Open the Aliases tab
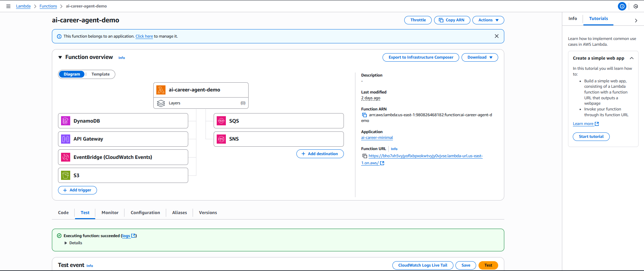The height and width of the screenshot is (271, 644). click(179, 213)
